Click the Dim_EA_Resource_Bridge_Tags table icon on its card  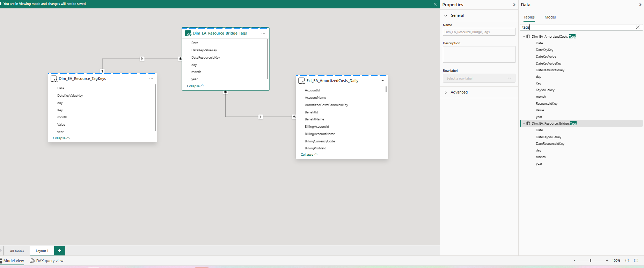tap(188, 33)
